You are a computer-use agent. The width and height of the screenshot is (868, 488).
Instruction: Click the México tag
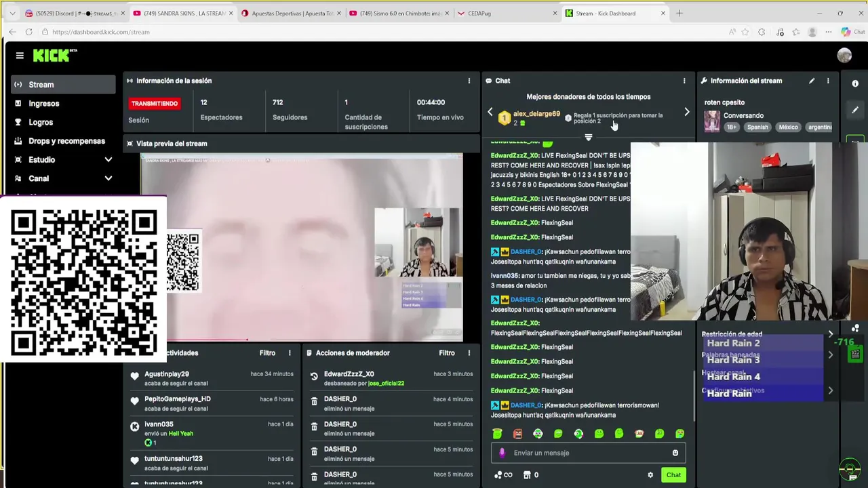coord(788,127)
